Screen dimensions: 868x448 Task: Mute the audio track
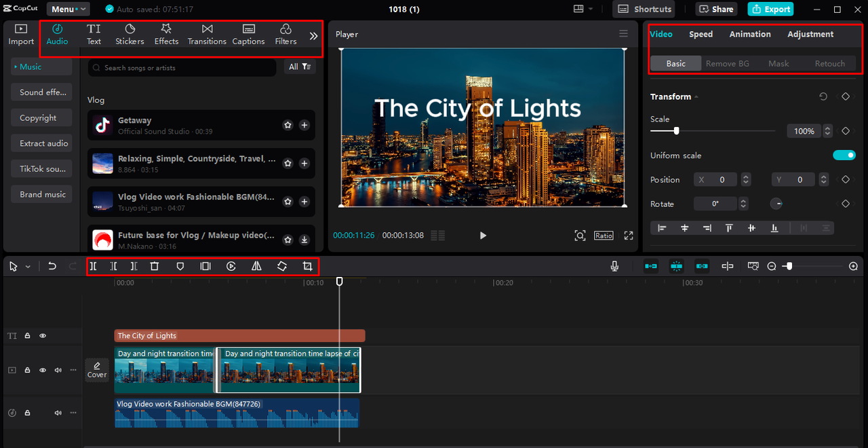(x=58, y=413)
